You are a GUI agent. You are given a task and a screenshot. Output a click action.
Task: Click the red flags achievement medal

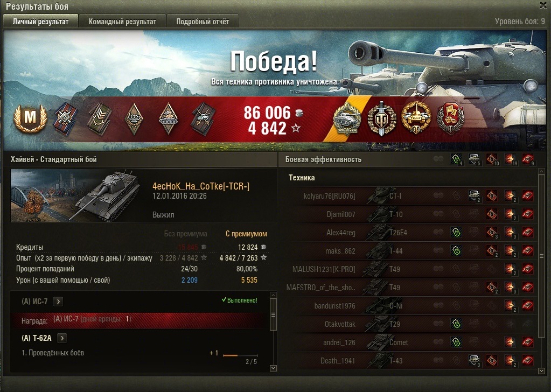[x=450, y=118]
